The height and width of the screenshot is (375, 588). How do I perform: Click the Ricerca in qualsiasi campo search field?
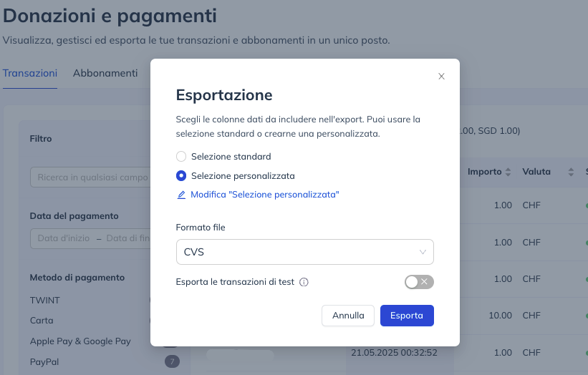[x=90, y=177]
